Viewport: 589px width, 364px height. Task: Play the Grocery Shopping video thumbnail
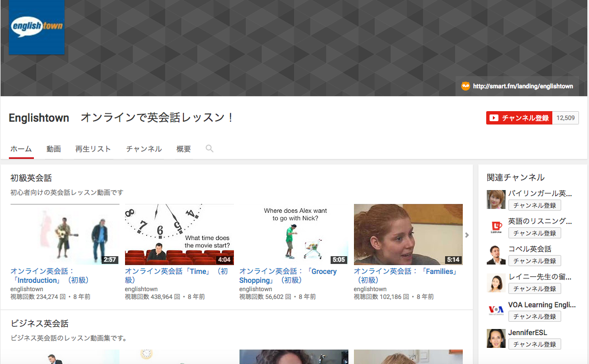point(294,235)
